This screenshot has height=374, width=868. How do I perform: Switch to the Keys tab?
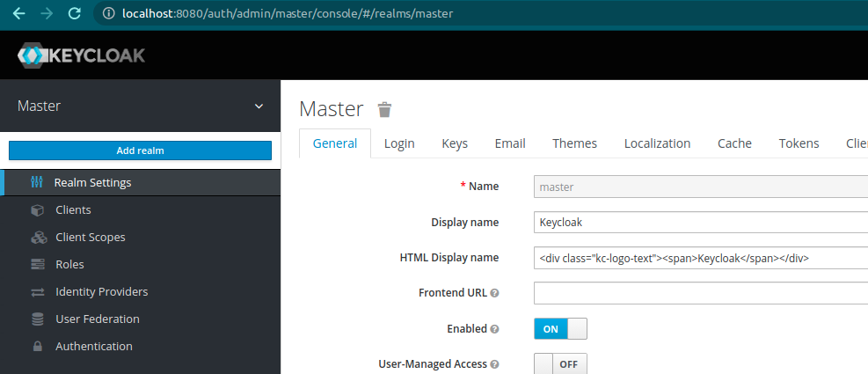[455, 143]
